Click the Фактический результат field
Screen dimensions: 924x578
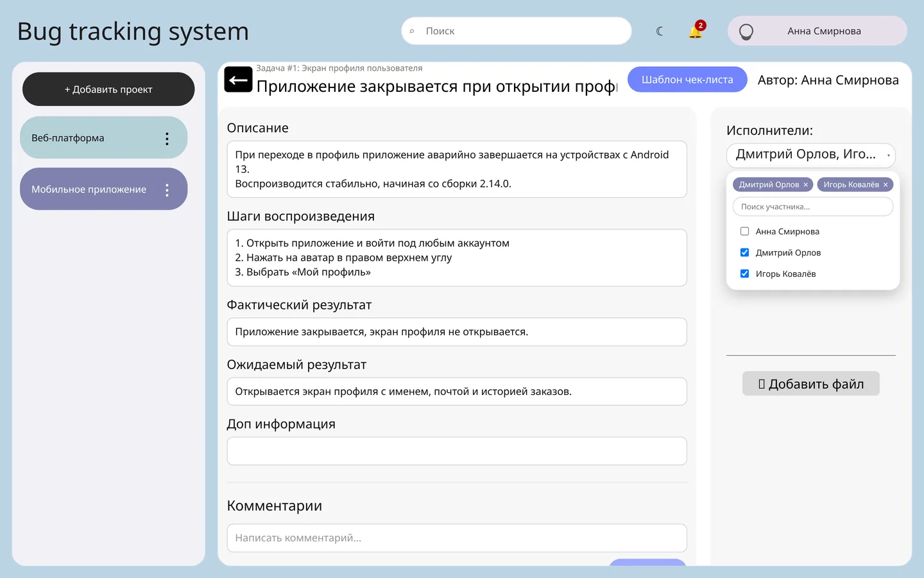457,332
